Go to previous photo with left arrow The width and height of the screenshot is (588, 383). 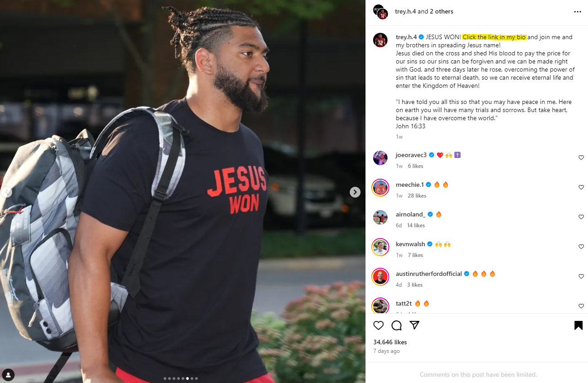(x=6, y=192)
